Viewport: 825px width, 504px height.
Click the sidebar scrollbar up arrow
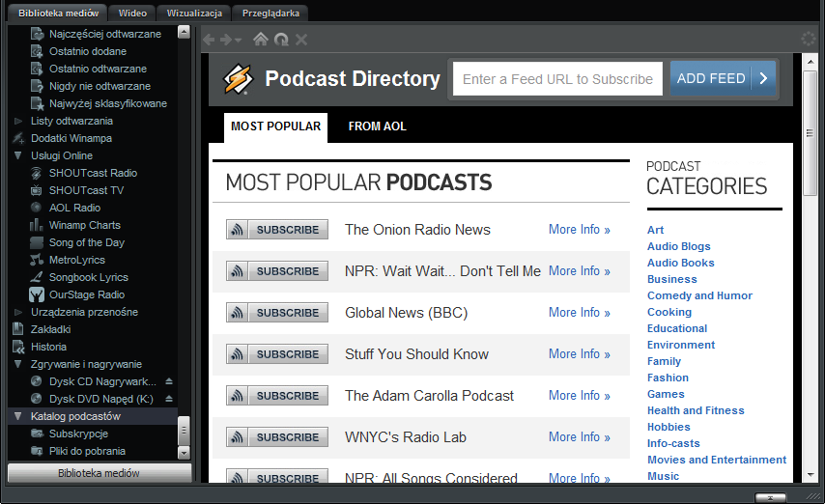tap(184, 32)
